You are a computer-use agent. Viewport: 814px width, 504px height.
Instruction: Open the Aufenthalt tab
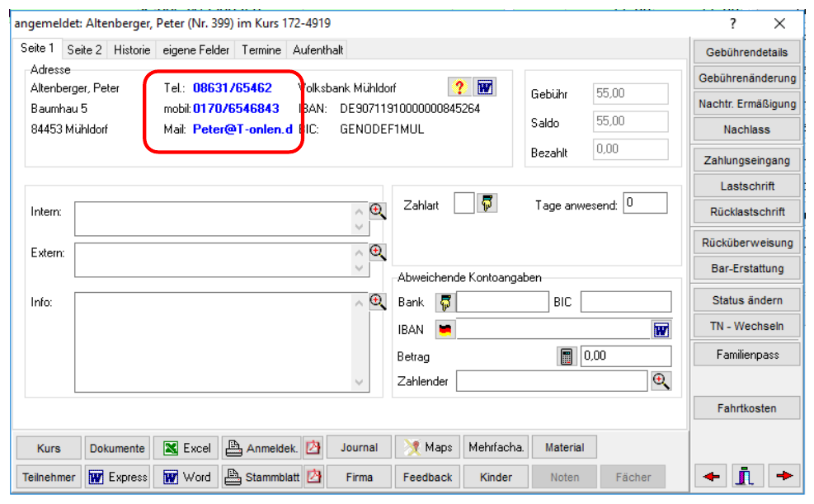[x=318, y=49]
